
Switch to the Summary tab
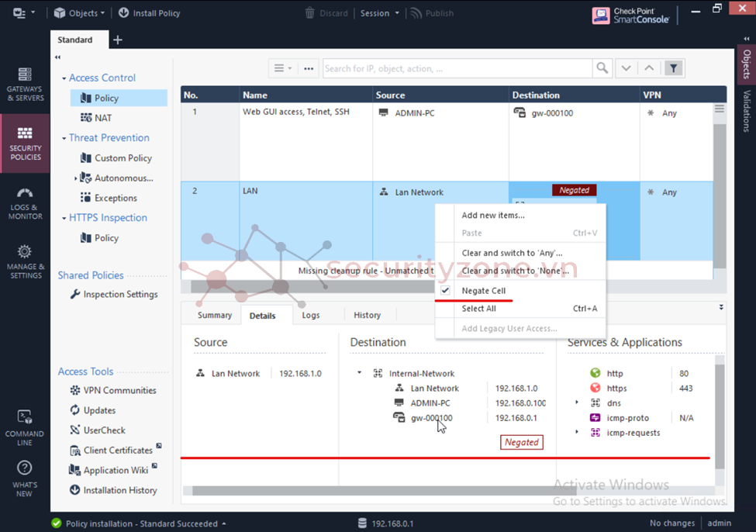pyautogui.click(x=215, y=315)
